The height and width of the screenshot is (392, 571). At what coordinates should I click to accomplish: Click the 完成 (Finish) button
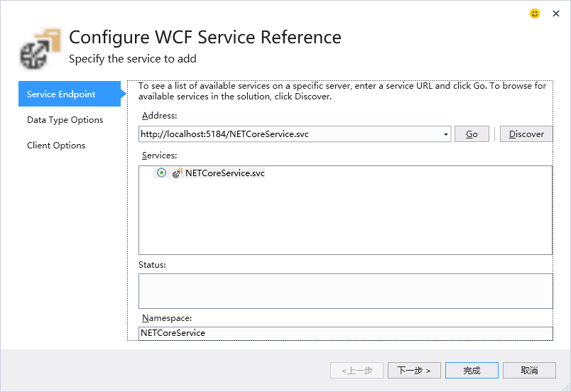click(x=472, y=370)
